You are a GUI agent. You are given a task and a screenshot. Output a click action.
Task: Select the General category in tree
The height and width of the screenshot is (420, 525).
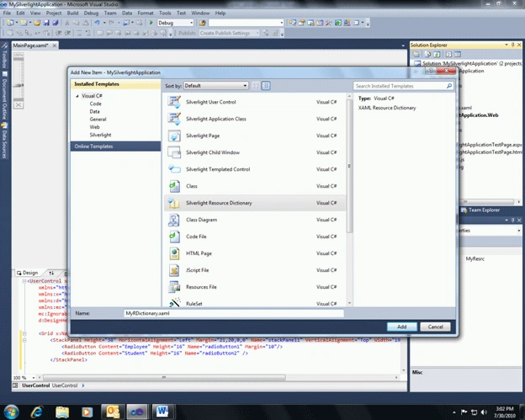pos(98,120)
